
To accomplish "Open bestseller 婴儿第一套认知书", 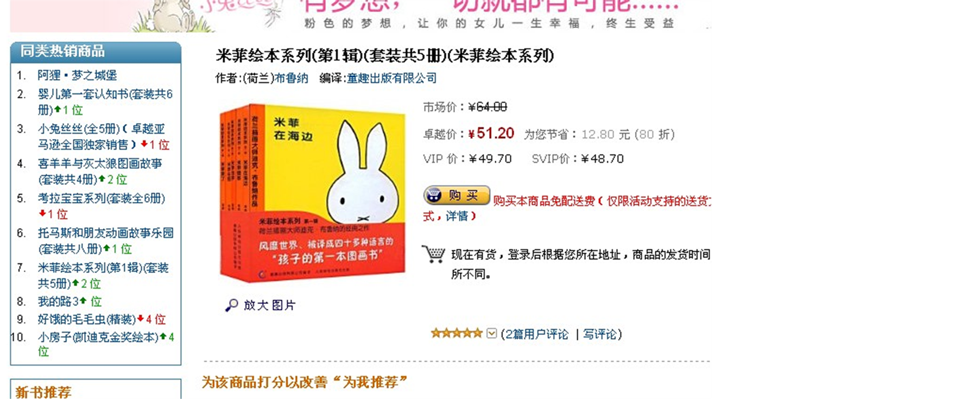I will pyautogui.click(x=105, y=102).
